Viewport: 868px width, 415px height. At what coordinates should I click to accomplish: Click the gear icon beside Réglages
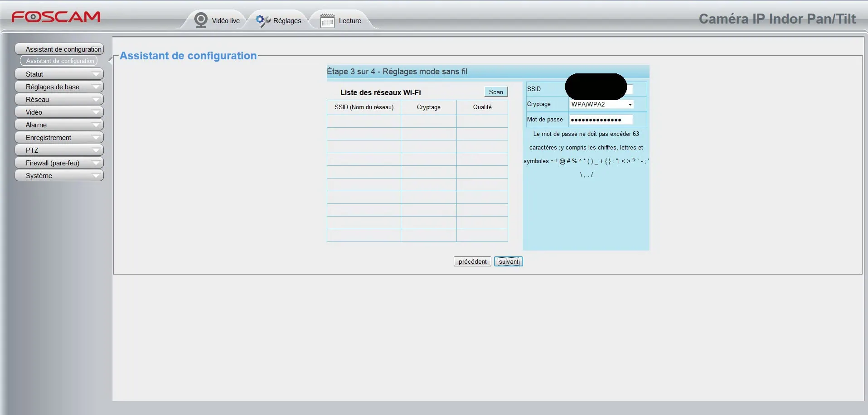262,20
